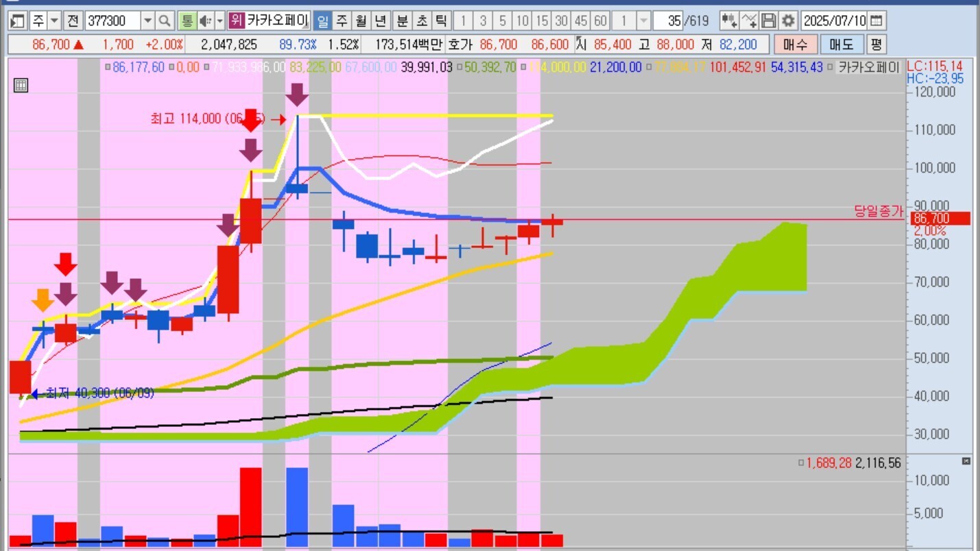Switch to the 틱 tick chart period
Viewport: 980px width, 551px height.
click(x=441, y=21)
